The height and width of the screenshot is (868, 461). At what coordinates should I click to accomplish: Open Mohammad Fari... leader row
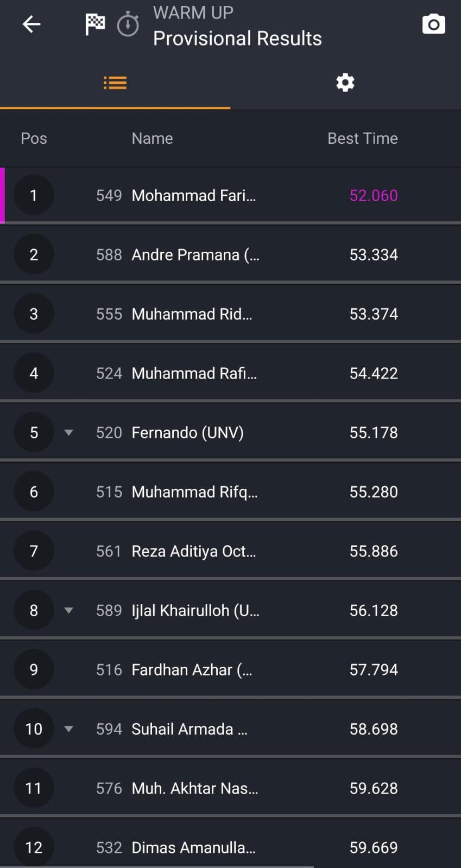(x=193, y=195)
